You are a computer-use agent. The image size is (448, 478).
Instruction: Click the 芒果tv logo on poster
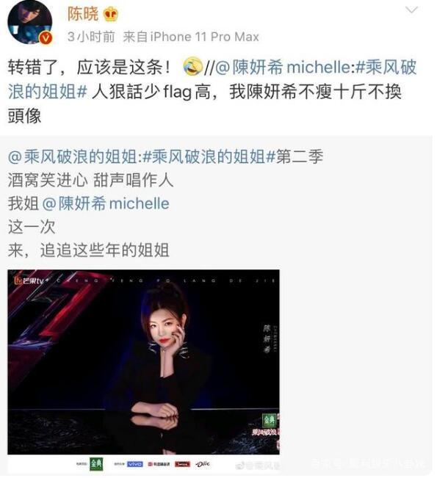click(30, 280)
